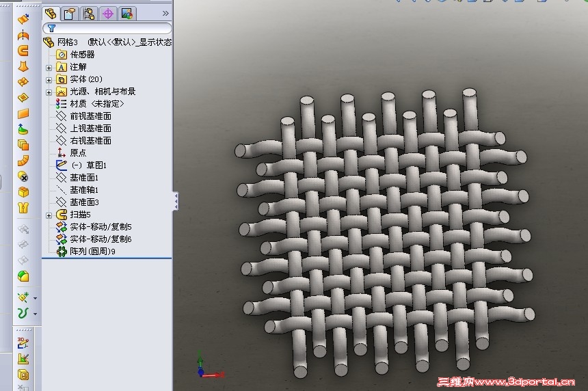Click the sketch-on-plane icon below 3D Sketch

pos(23,358)
